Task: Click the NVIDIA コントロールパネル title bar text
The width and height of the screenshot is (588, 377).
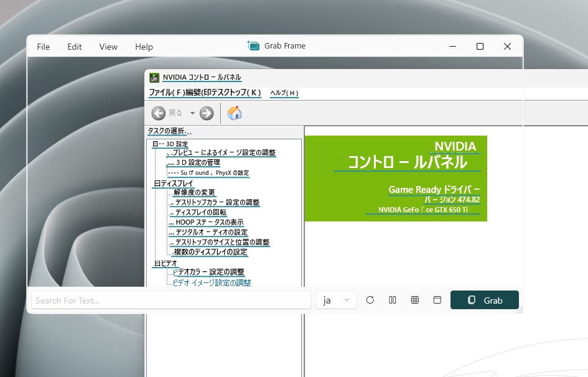Action: tap(202, 78)
